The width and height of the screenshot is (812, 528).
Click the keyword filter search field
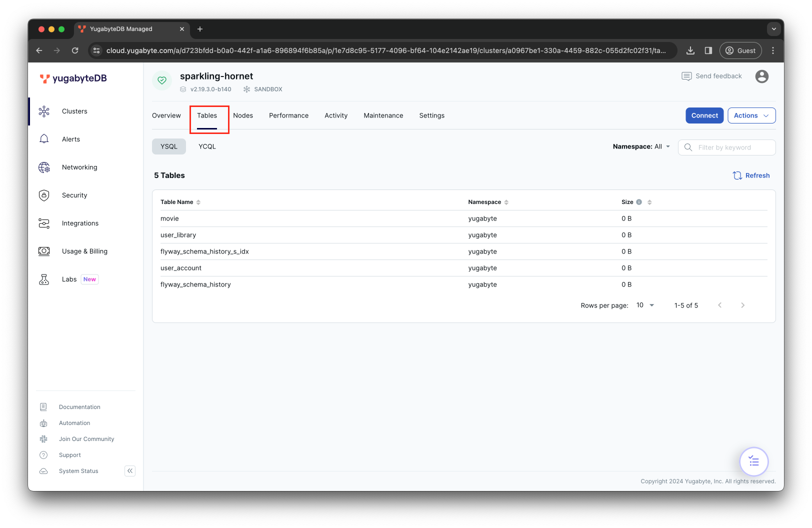[x=727, y=147]
